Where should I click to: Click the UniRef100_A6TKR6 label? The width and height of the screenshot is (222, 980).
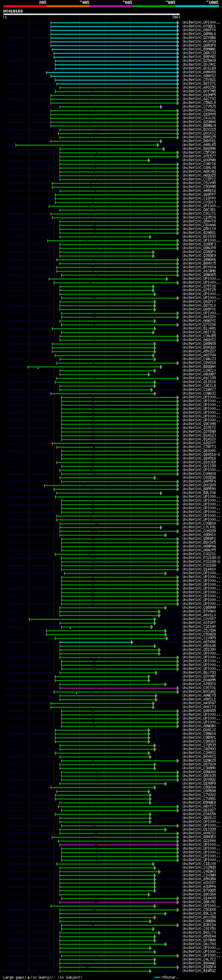coord(199,642)
